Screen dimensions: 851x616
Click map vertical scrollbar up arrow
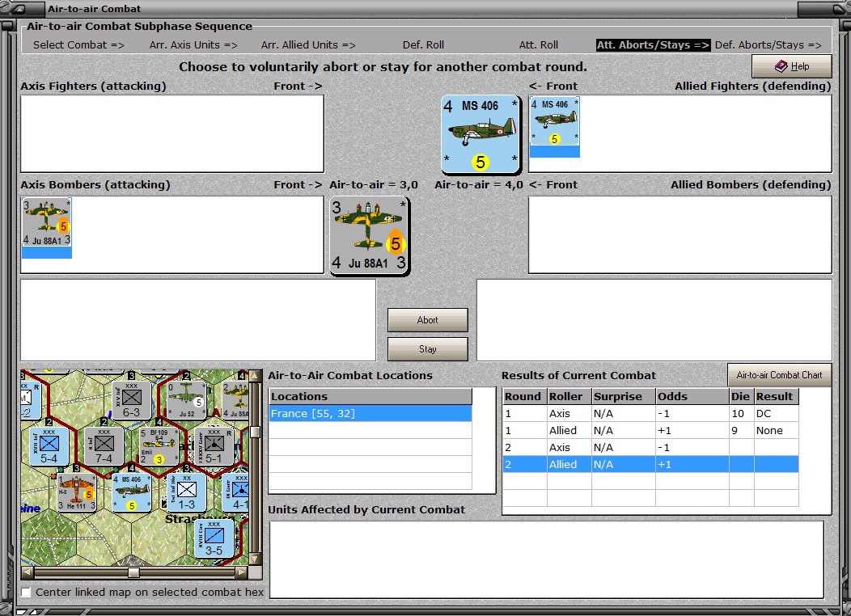tap(255, 376)
